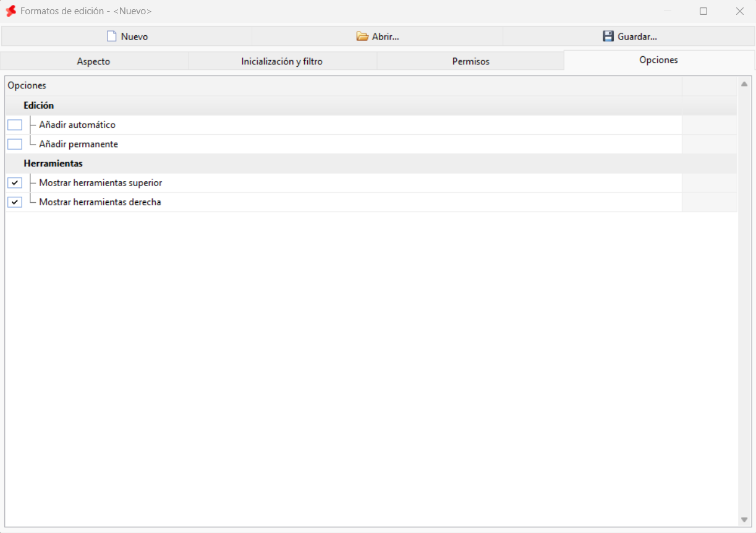Check the Añadir permanente option

(x=15, y=144)
